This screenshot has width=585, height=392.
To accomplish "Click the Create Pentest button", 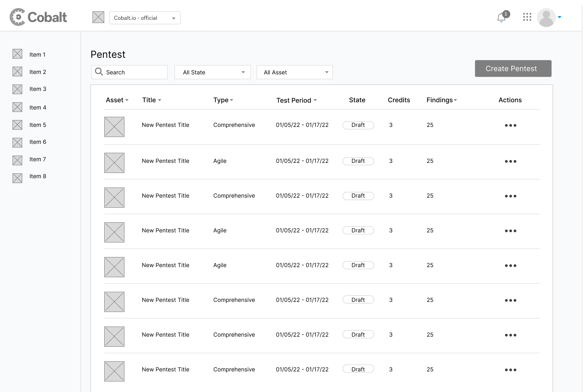I will 513,69.
